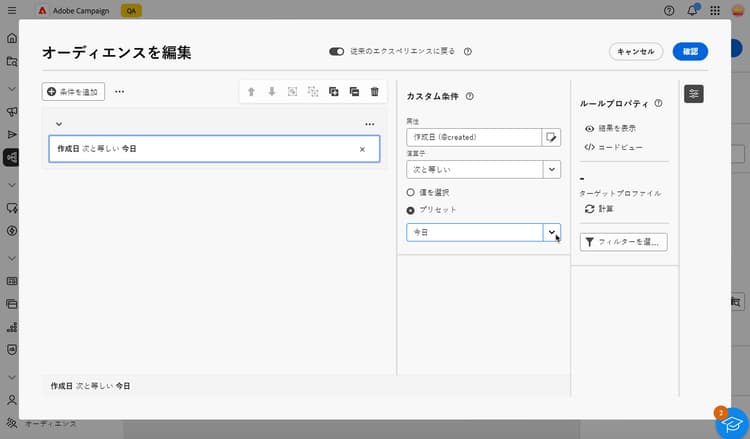Image resolution: width=750 pixels, height=439 pixels.
Task: Click the move down arrow toolbar icon
Action: [x=272, y=91]
